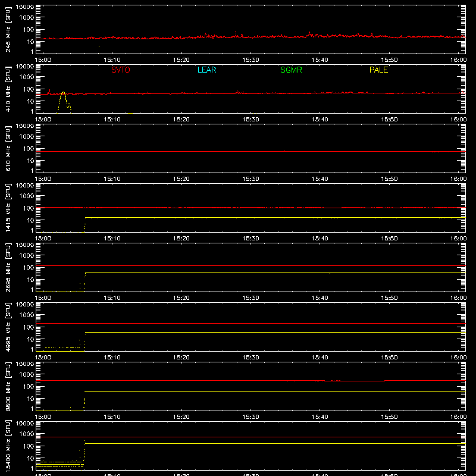Select the 8800 MHz [SFU] axis label
Viewport: 476px width, 476px height.
(x=8, y=386)
